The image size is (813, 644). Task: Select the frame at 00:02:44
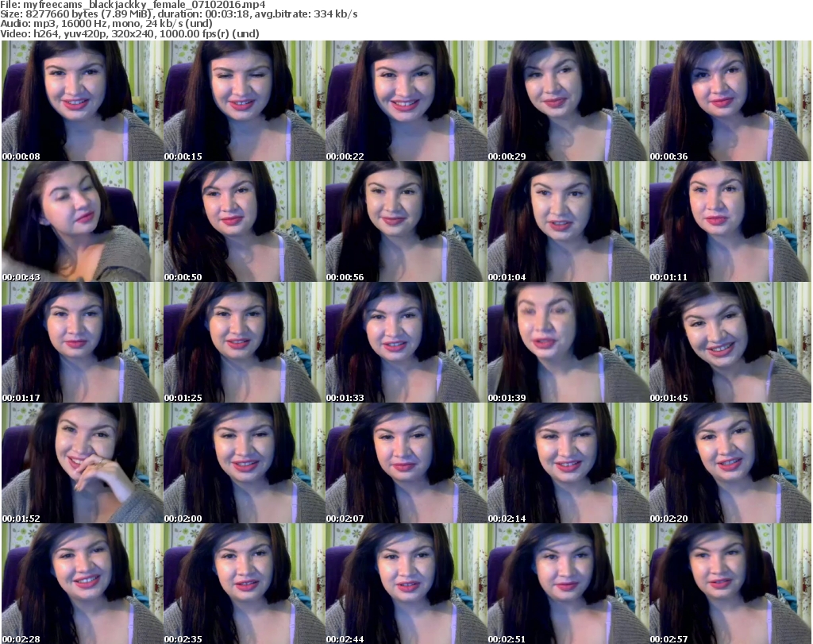406,584
